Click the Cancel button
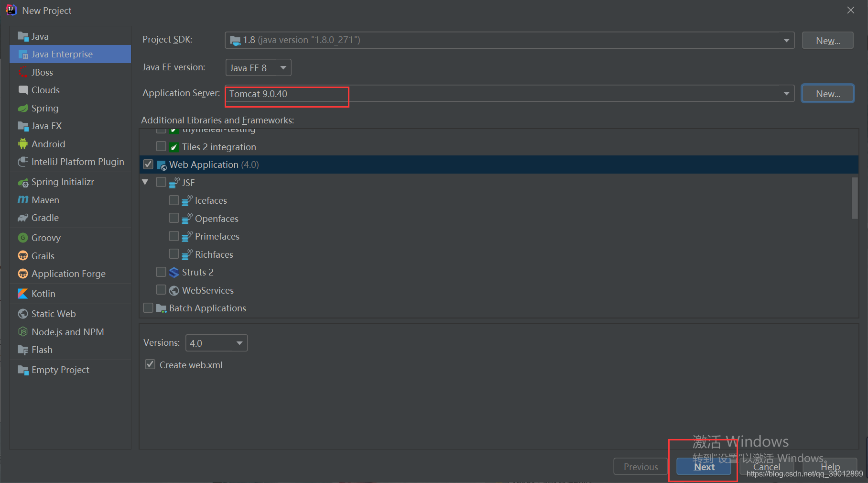Screen dimensions: 868x483 coord(767,467)
